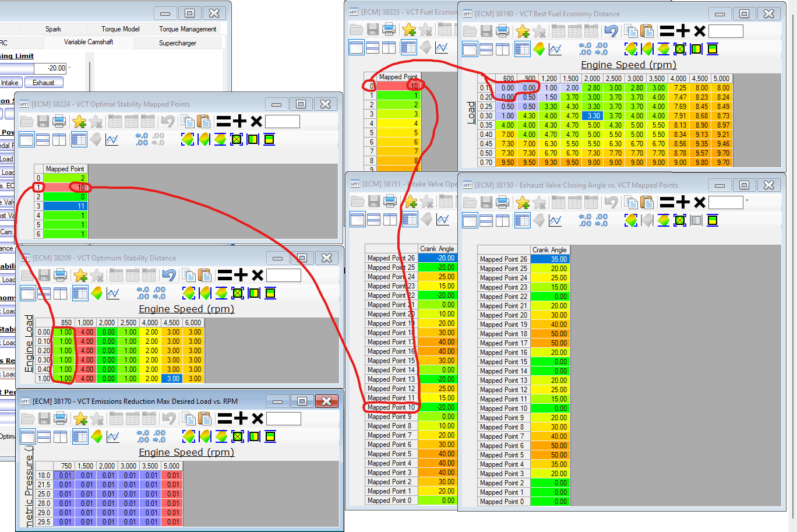Screen dimensions: 797x532
Task: Toggle vertical split view in window 38224
Action: (59, 139)
